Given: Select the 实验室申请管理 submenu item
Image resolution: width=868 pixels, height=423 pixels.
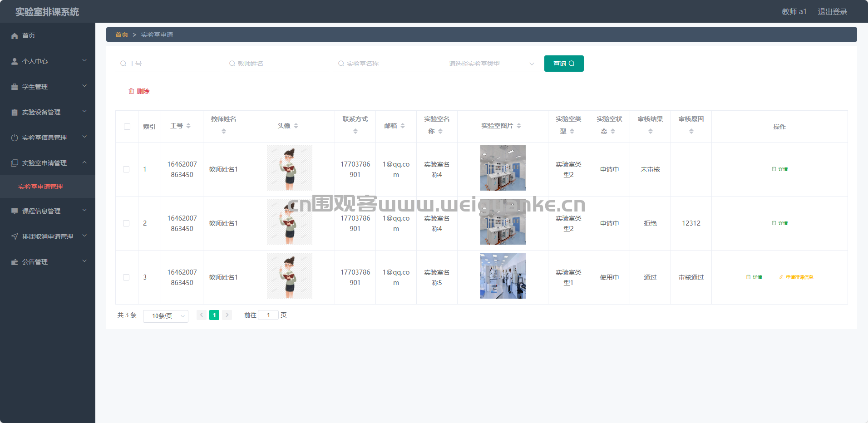Looking at the screenshot, I should tap(48, 187).
